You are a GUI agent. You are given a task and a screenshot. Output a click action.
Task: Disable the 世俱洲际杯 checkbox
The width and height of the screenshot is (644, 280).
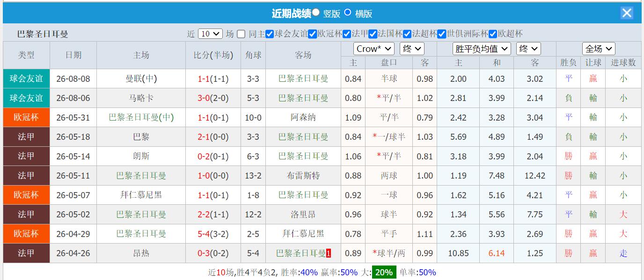[x=442, y=34]
